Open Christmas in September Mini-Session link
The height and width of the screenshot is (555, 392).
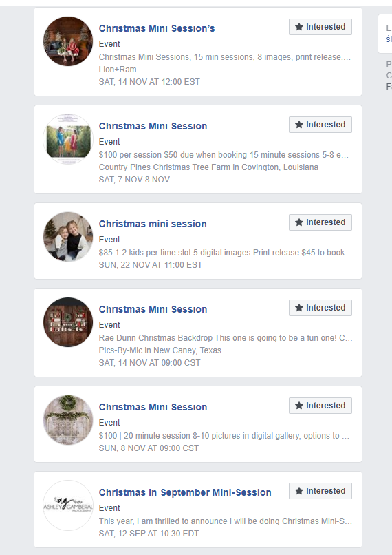tap(185, 492)
